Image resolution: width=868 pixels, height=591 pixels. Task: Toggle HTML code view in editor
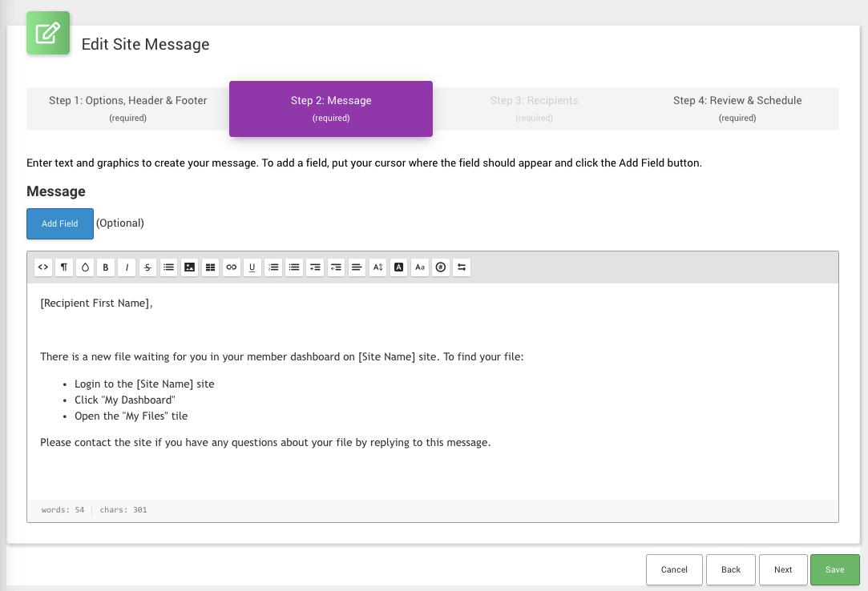tap(43, 267)
